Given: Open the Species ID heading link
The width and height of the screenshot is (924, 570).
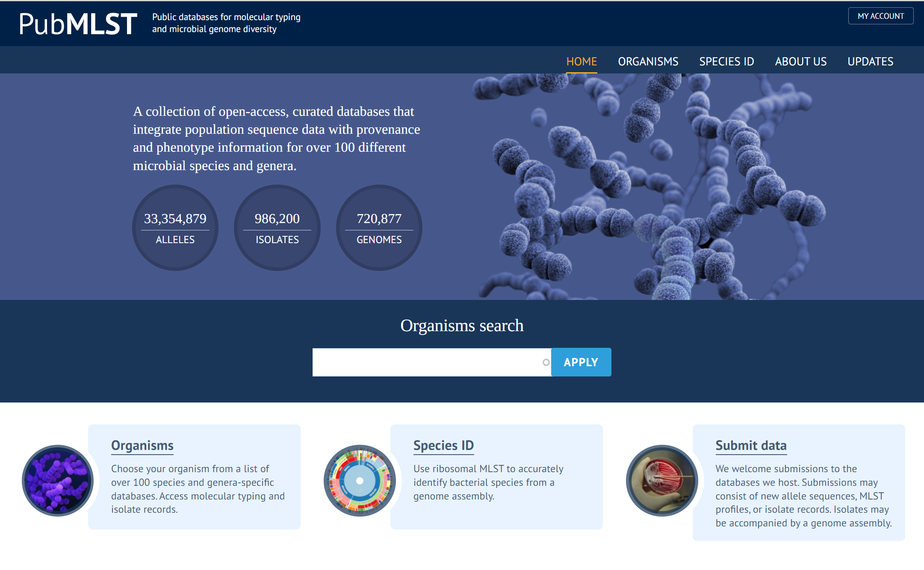Looking at the screenshot, I should [x=443, y=445].
